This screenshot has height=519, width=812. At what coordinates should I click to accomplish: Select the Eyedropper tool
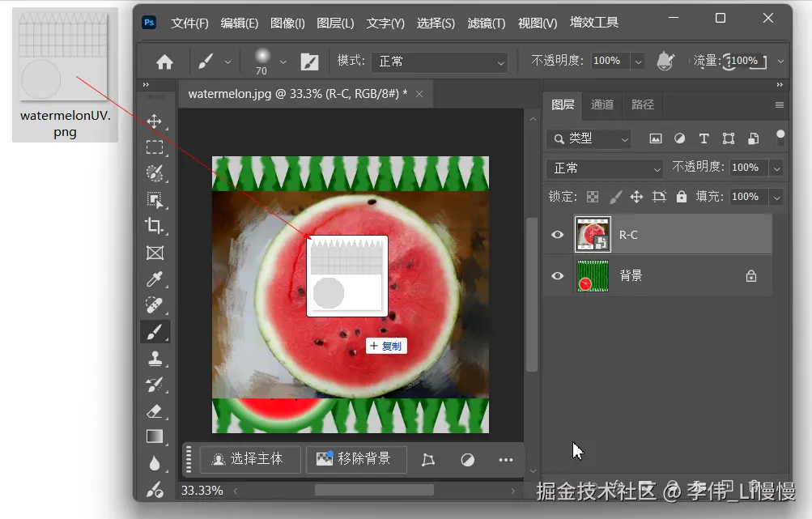click(155, 279)
